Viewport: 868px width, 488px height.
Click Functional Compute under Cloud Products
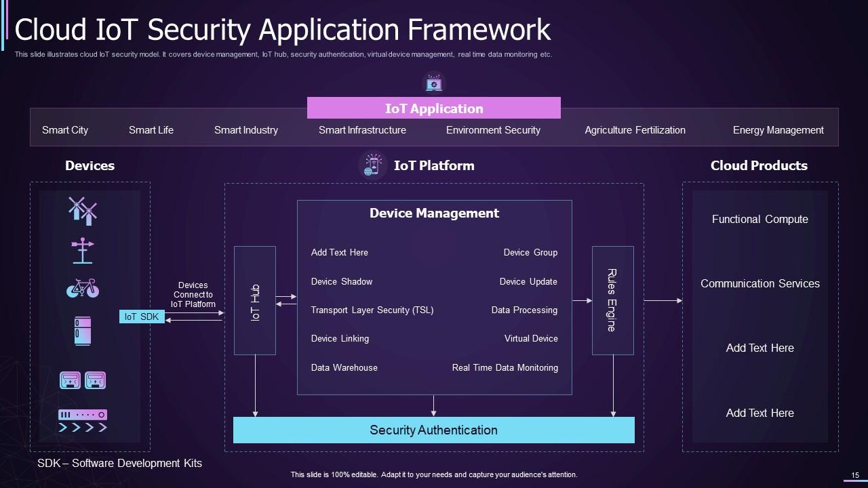pos(759,220)
